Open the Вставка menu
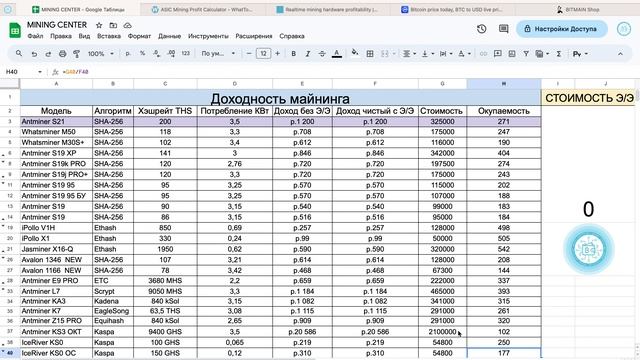The height and width of the screenshot is (360, 640). tap(109, 36)
